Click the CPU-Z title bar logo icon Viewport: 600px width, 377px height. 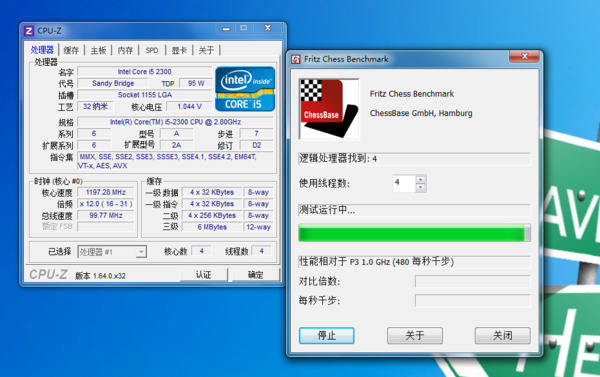[29, 31]
